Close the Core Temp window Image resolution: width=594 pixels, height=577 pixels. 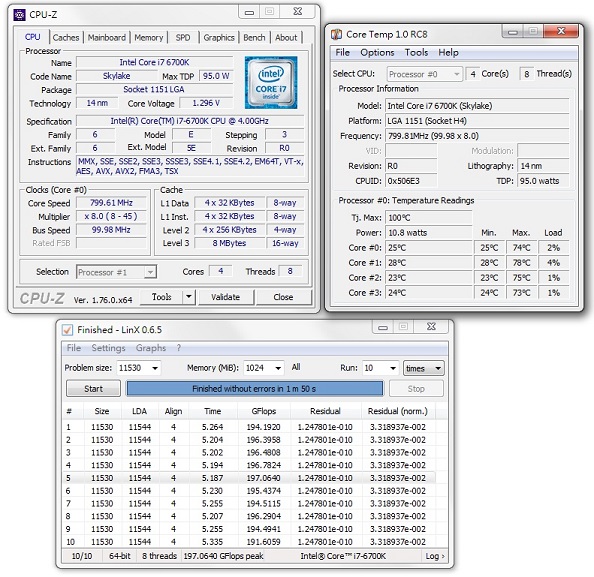(561, 31)
